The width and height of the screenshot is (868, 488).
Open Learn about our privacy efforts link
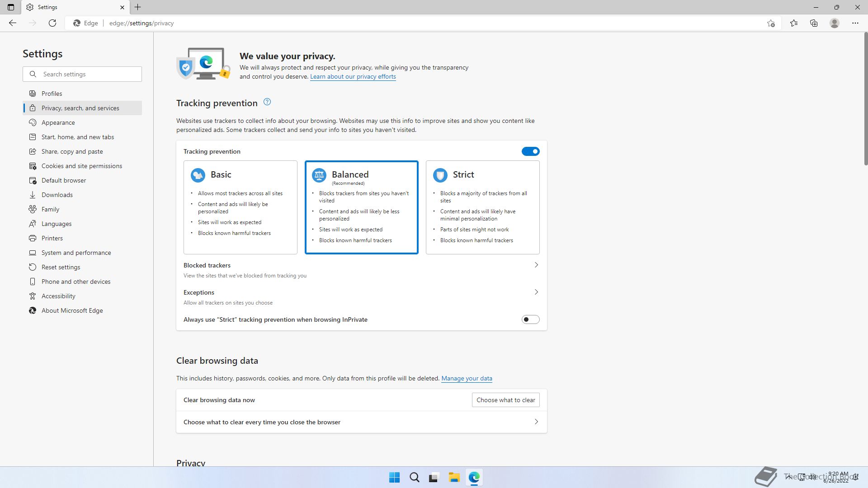pos(353,76)
